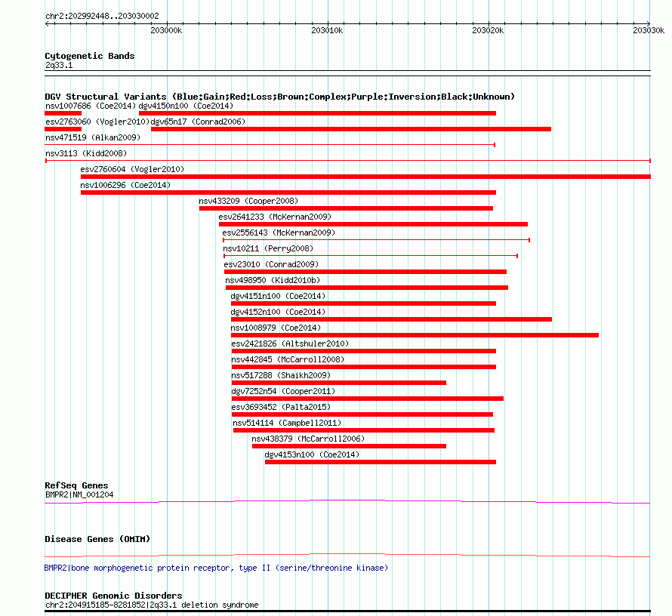Select the dgv4150n100 (Coe2014) red bar
The height and width of the screenshot is (616, 672).
click(x=317, y=113)
